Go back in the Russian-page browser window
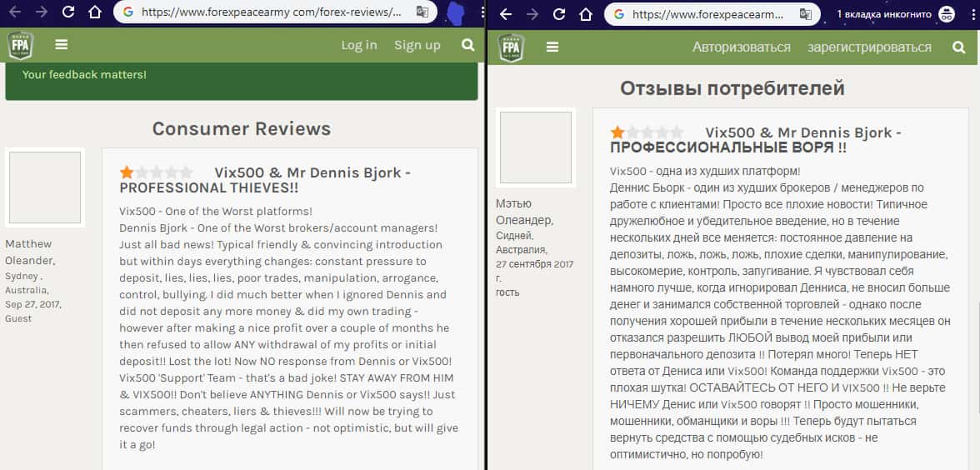The height and width of the screenshot is (470, 980). coord(506,13)
